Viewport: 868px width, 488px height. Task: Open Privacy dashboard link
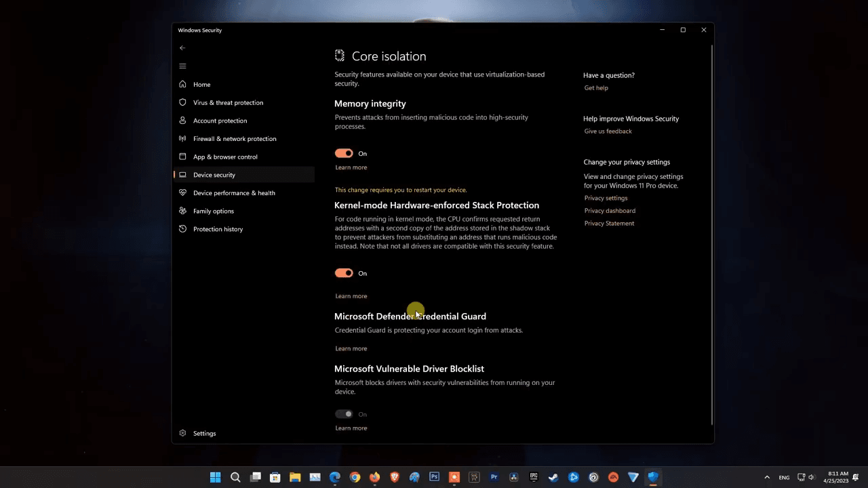pyautogui.click(x=610, y=211)
